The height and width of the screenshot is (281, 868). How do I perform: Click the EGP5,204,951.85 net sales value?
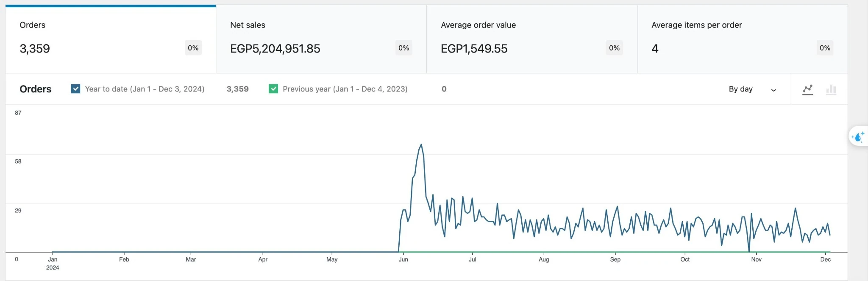(275, 49)
